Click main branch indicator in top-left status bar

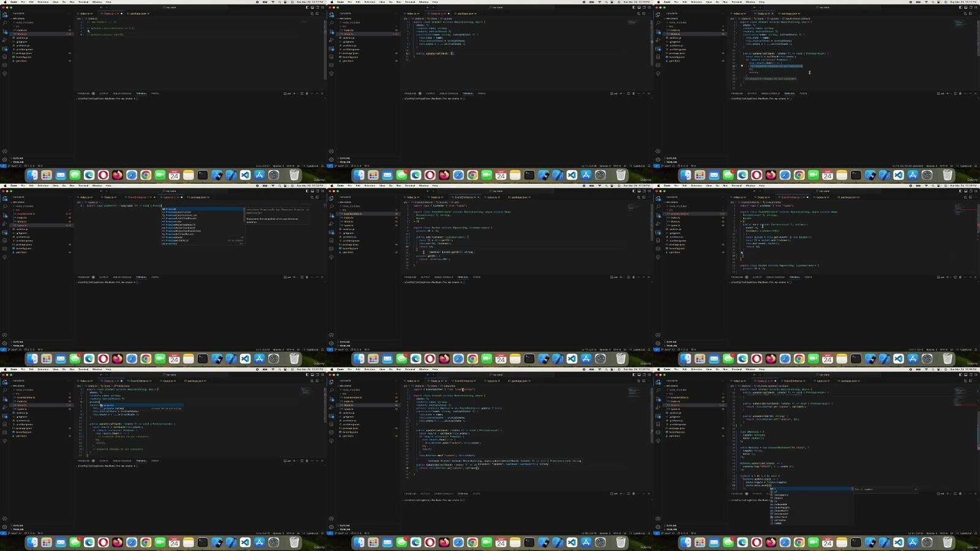pyautogui.click(x=15, y=166)
